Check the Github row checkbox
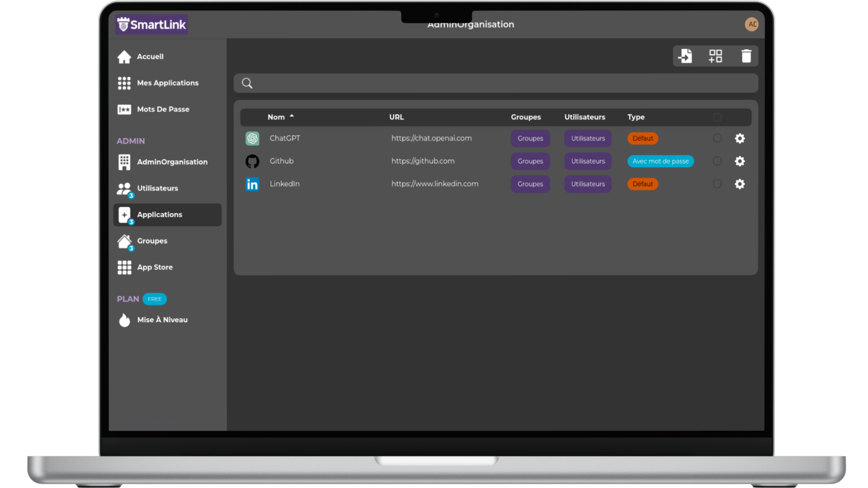868x488 pixels. 717,161
